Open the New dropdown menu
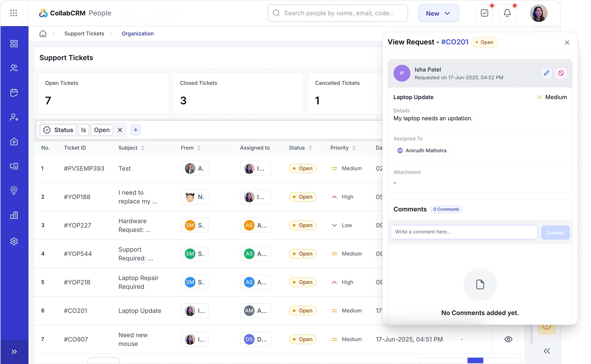Image resolution: width=591 pixels, height=364 pixels. pos(438,13)
